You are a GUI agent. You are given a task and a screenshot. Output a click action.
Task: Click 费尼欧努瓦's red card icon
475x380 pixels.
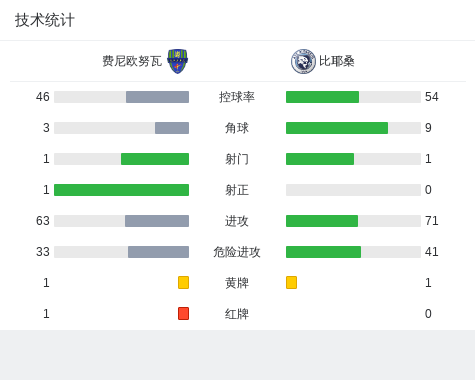pos(183,313)
